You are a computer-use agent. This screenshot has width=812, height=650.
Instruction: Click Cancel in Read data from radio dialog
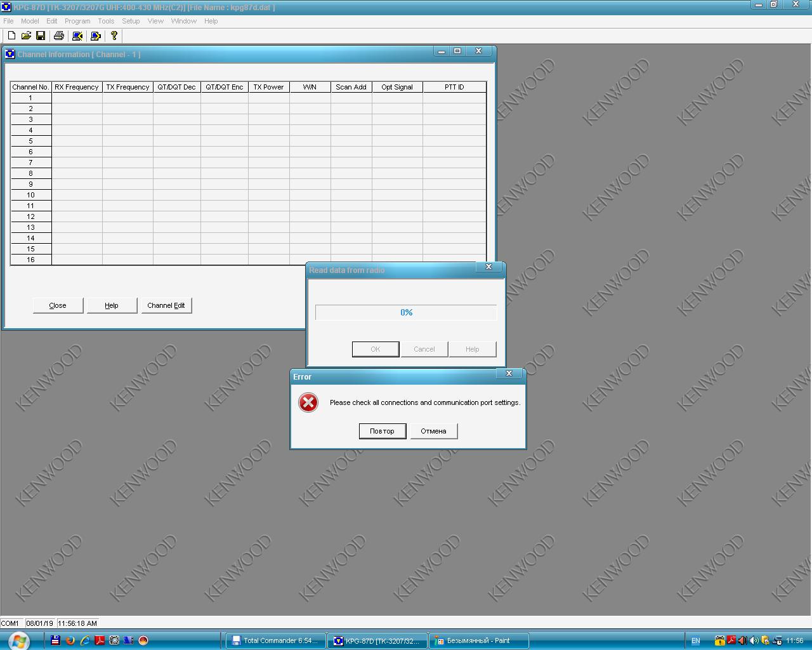tap(424, 349)
